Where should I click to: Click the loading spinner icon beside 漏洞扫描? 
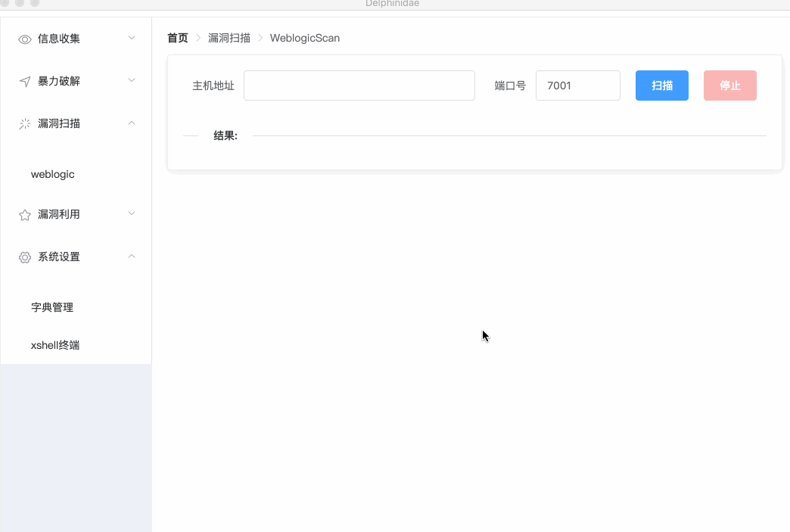pyautogui.click(x=25, y=124)
